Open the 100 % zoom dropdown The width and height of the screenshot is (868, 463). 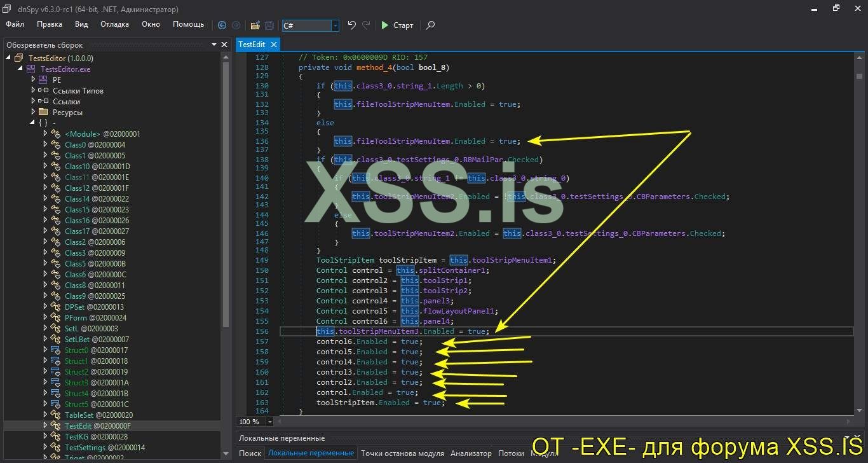click(271, 422)
